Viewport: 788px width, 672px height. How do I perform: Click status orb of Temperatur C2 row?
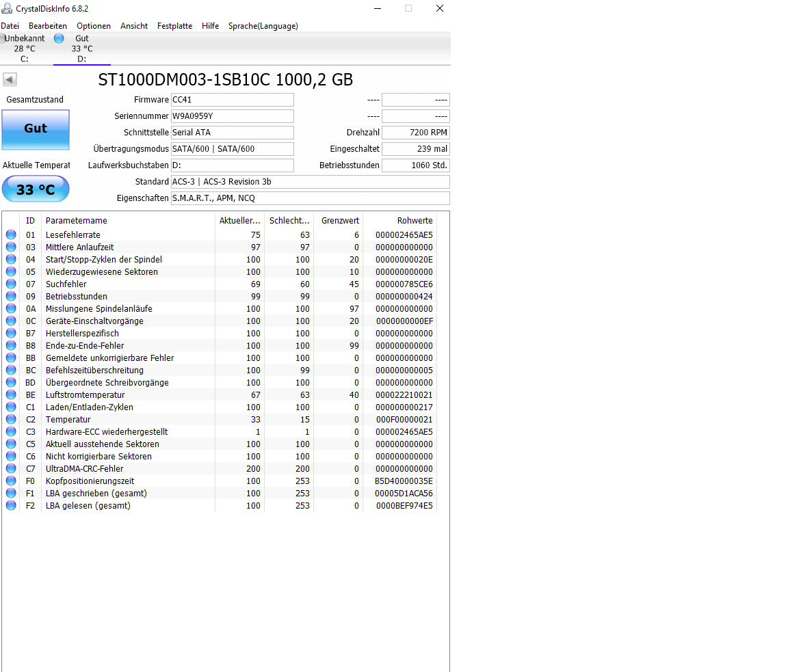tap(11, 419)
